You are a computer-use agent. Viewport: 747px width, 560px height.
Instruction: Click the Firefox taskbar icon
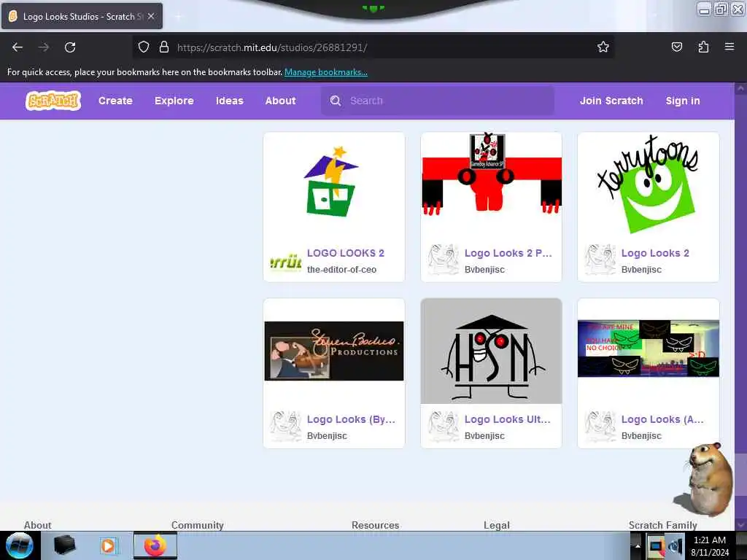[155, 545]
